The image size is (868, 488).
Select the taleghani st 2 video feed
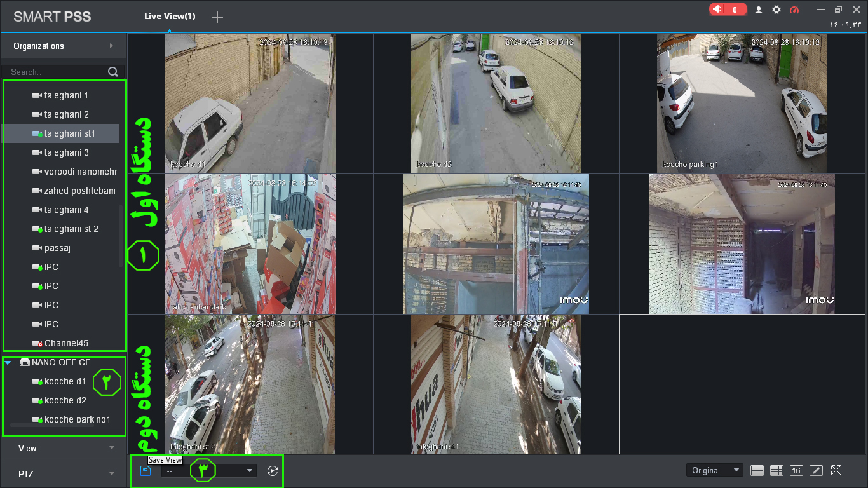[250, 384]
